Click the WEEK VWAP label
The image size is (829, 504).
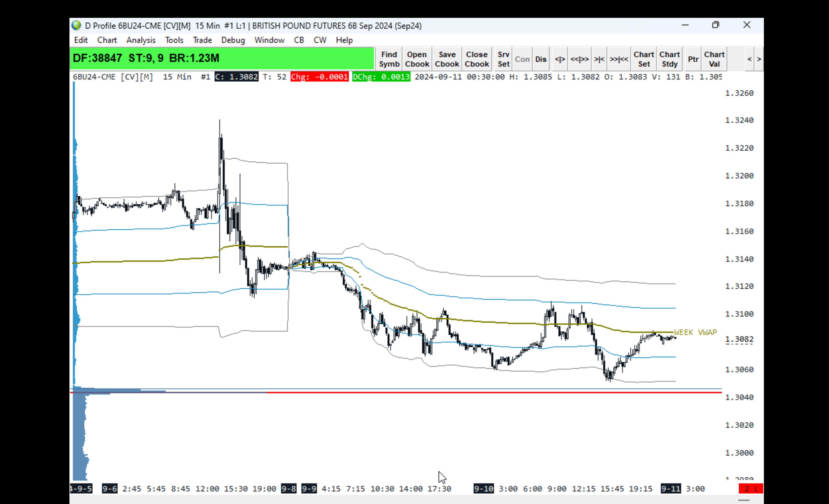(x=695, y=332)
